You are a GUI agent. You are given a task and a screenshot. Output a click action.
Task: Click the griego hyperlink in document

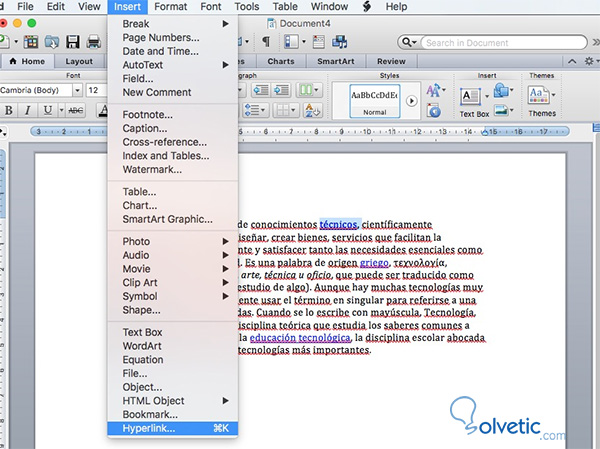pyautogui.click(x=374, y=263)
